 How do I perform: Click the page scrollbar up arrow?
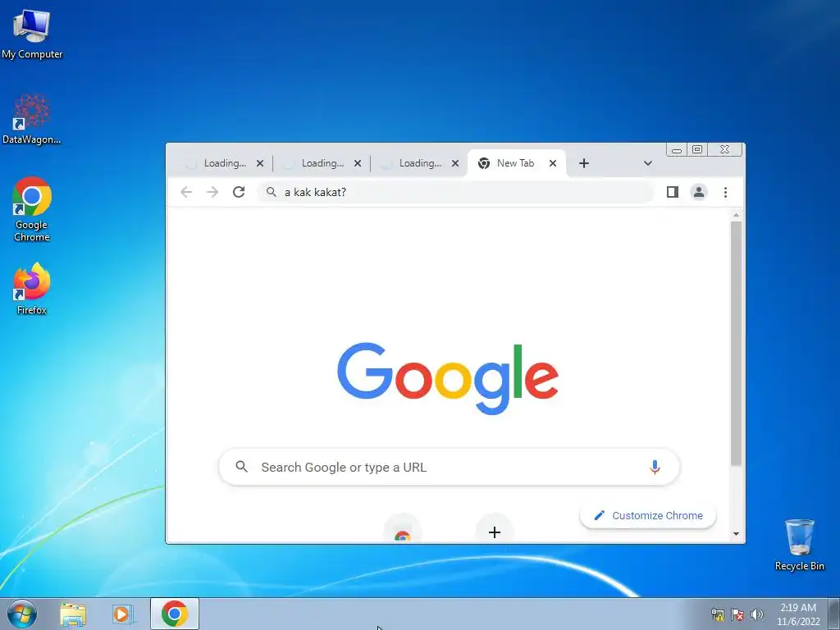(736, 215)
